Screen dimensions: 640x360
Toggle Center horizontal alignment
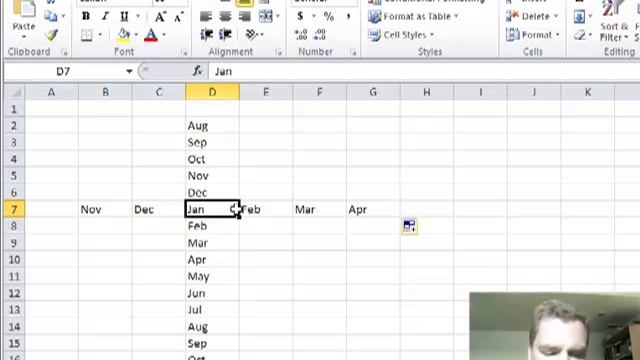point(225,16)
